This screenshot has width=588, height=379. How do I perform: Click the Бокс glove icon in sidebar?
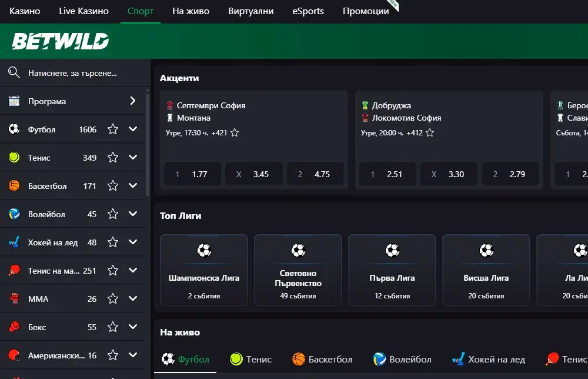pyautogui.click(x=14, y=327)
